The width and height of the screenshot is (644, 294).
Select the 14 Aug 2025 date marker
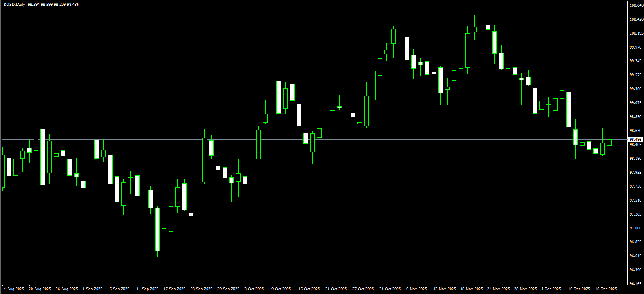pyautogui.click(x=13, y=289)
